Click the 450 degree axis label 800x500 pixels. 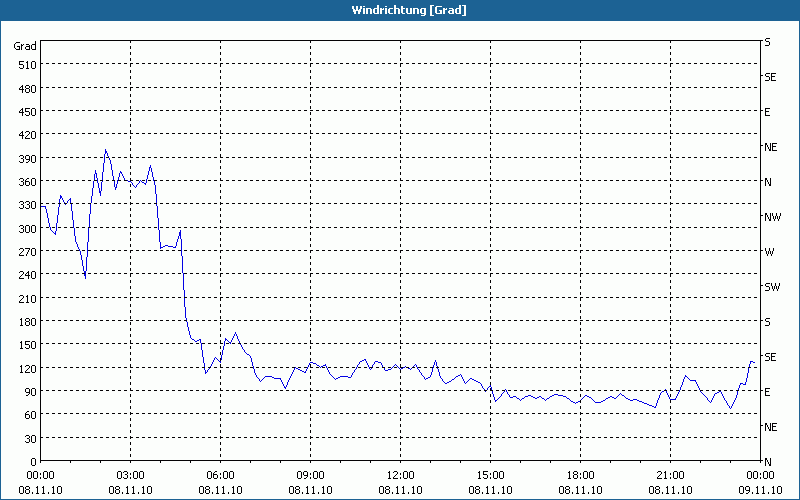click(28, 112)
